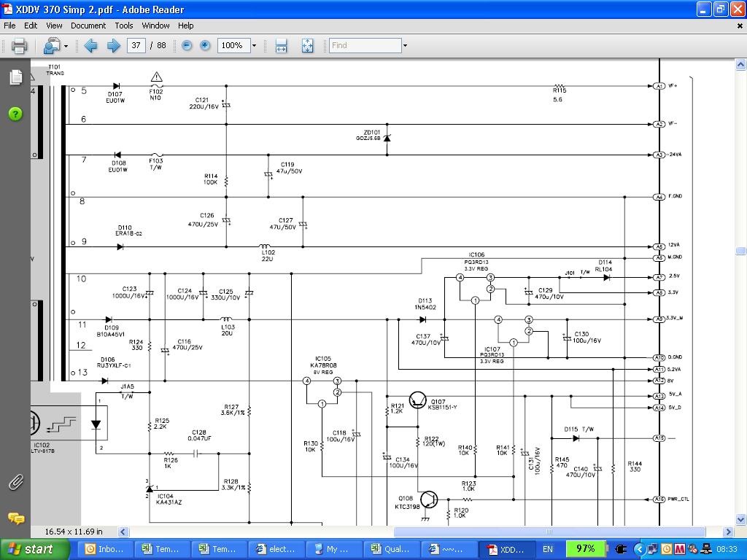The height and width of the screenshot is (560, 747).
Task: Open the Window menu
Action: pyautogui.click(x=155, y=26)
